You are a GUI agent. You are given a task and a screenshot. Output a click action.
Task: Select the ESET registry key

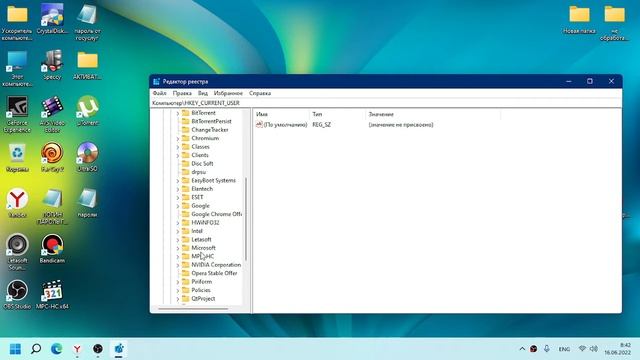coord(197,197)
